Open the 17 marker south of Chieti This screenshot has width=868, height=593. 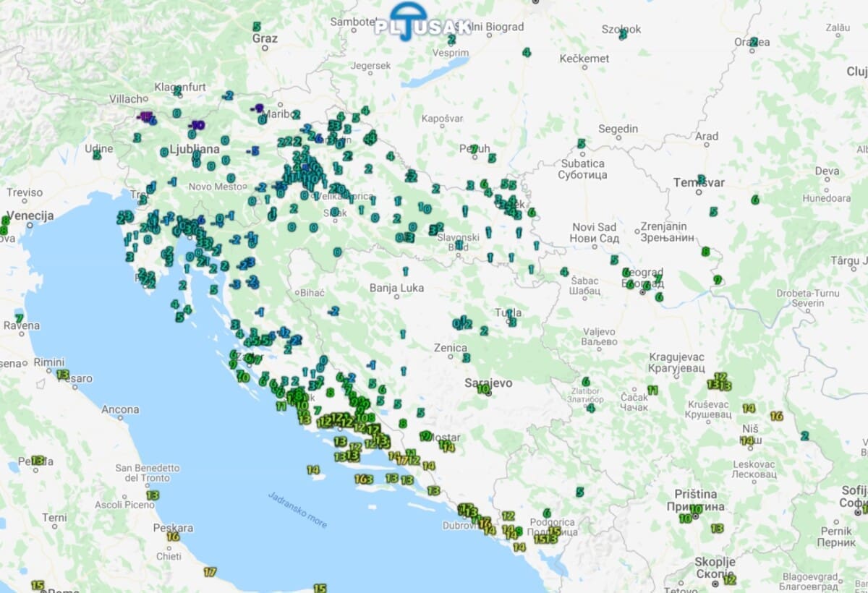click(x=210, y=571)
